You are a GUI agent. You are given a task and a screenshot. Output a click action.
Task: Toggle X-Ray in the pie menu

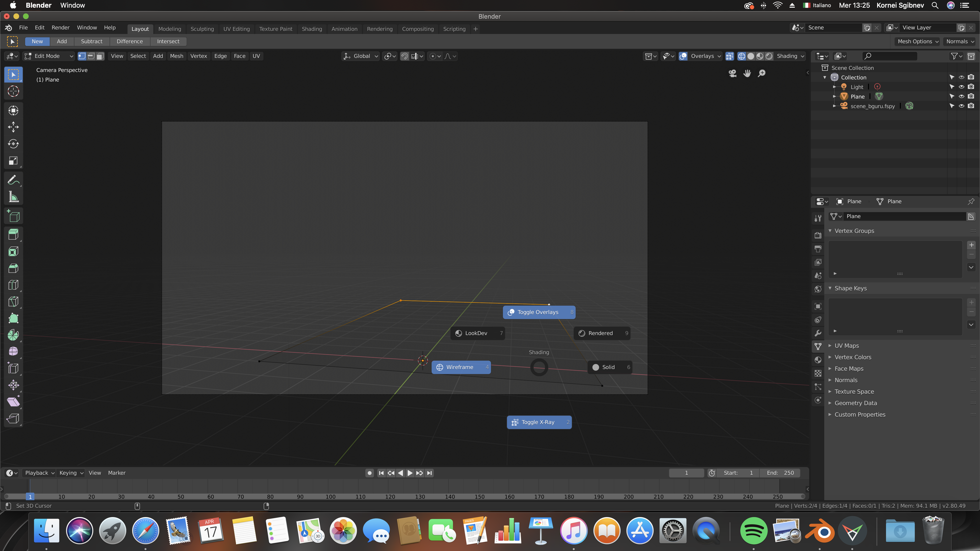539,422
